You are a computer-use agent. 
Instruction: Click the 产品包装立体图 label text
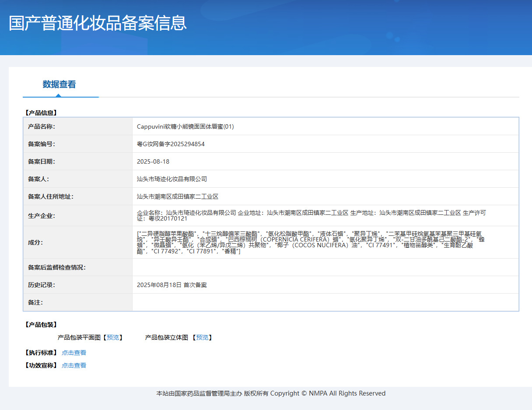167,337
